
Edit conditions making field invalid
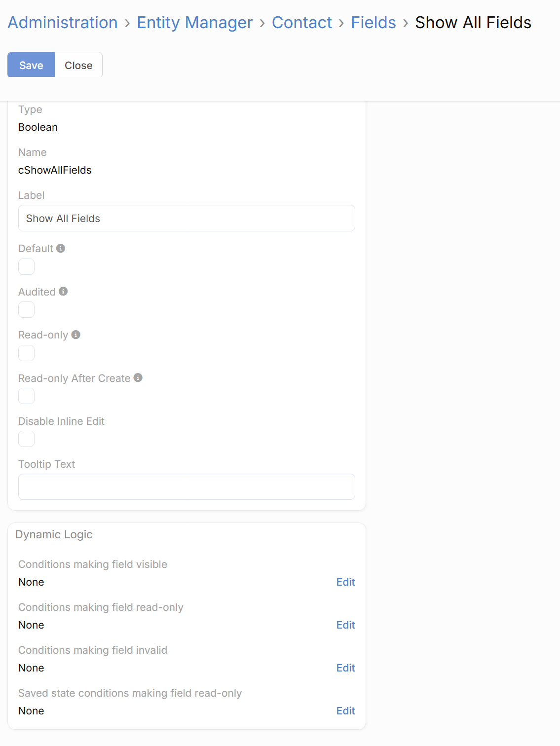pos(345,668)
